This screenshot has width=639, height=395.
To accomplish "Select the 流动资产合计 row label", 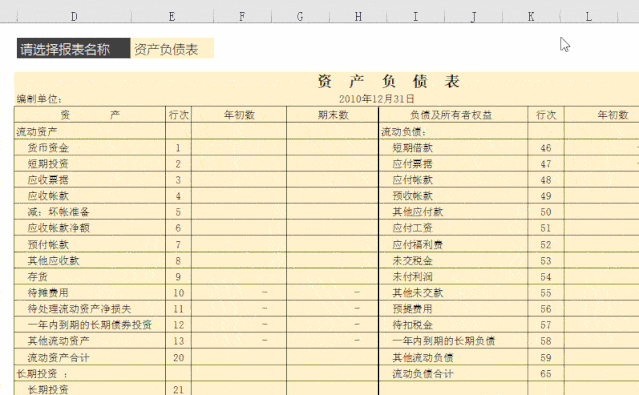I will click(x=58, y=357).
